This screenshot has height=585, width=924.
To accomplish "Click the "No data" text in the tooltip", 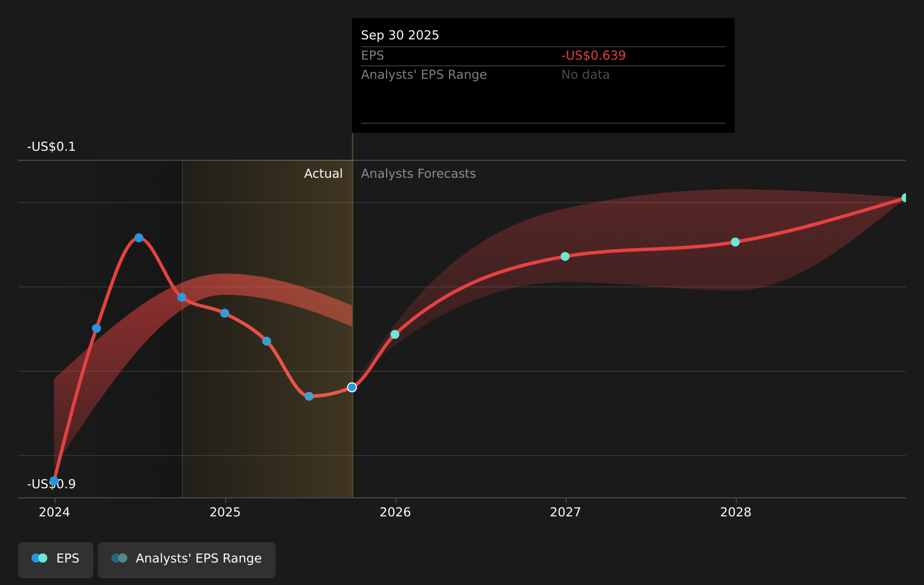I will coord(585,75).
